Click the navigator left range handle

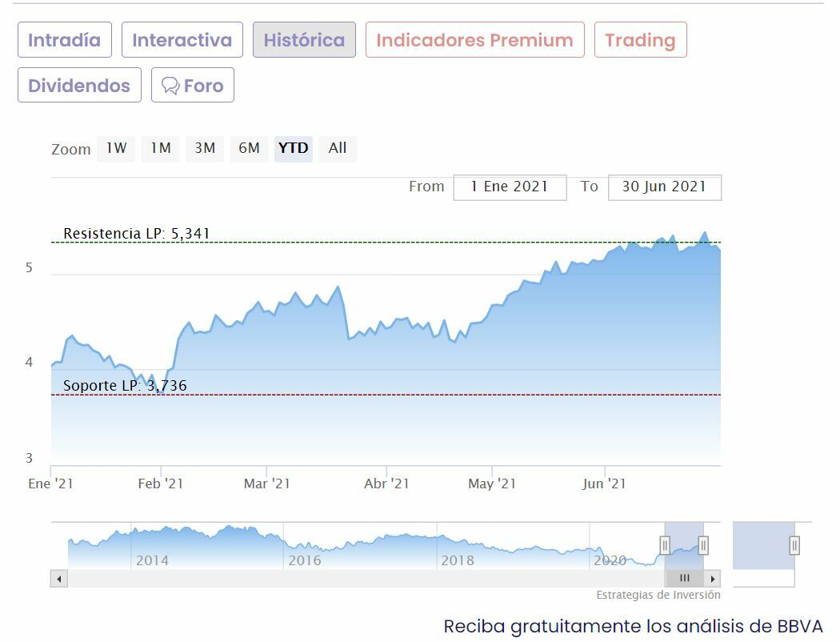(x=665, y=546)
